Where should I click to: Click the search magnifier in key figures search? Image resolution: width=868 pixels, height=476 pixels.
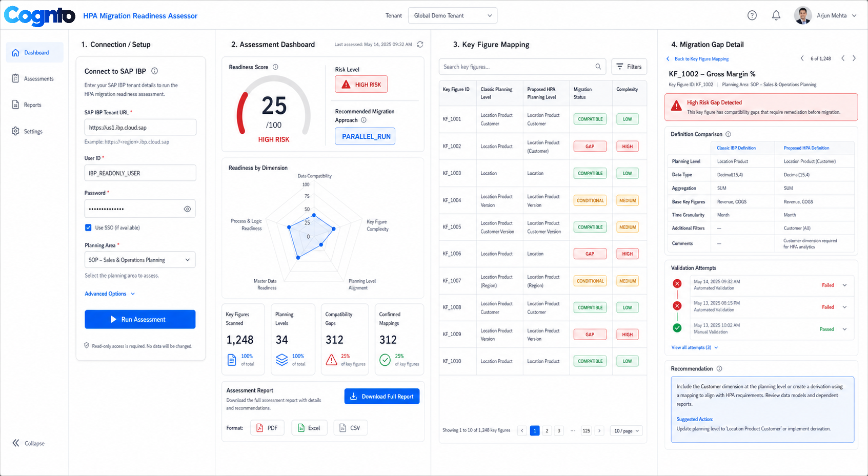pos(598,67)
